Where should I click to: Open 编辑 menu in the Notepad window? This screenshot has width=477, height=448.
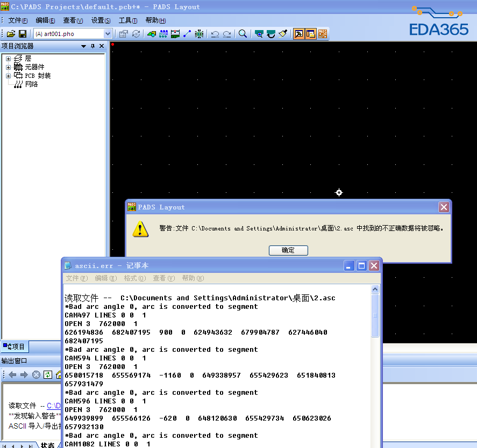pos(105,278)
